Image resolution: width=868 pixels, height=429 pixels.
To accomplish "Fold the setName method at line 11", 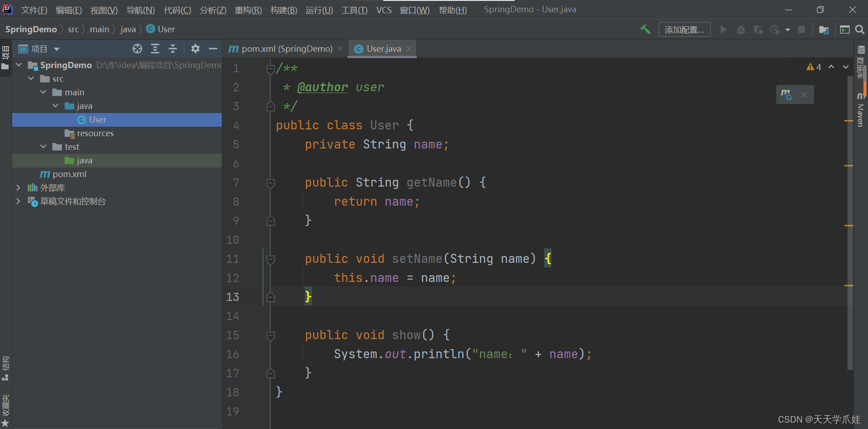I will coord(271,259).
